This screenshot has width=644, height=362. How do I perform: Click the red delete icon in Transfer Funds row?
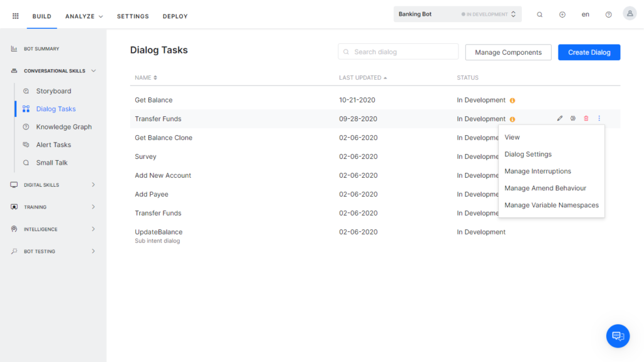[x=586, y=119]
